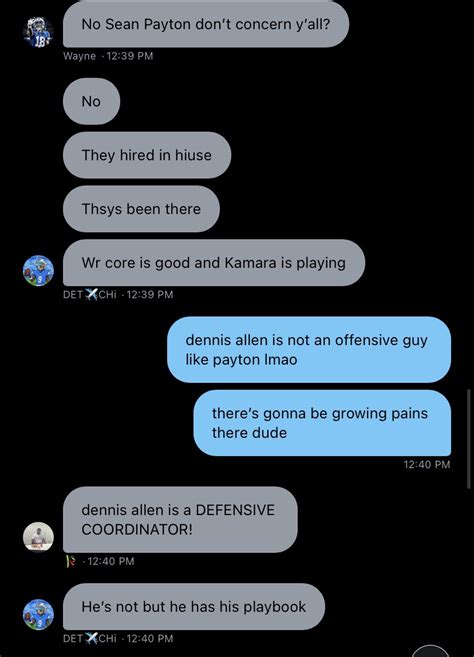Tap 'He's not but he has his playbook' message
Screen dimensions: 474x657
coord(194,606)
